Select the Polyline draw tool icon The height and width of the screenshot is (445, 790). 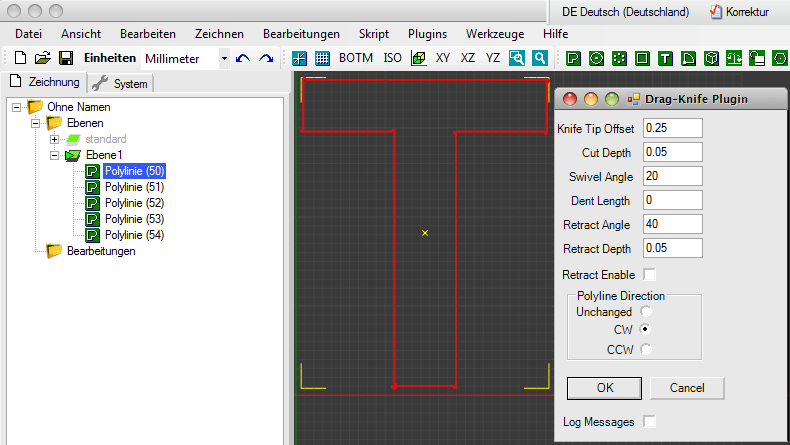click(x=573, y=58)
